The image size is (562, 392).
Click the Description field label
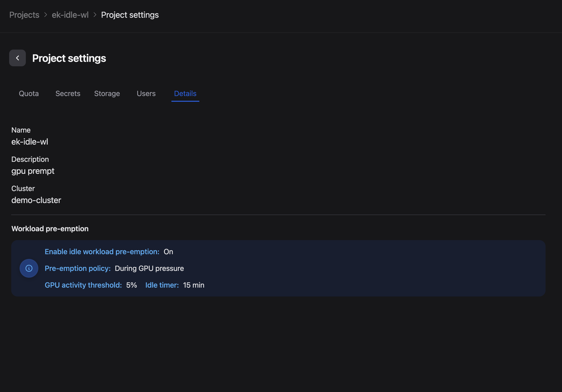30,159
